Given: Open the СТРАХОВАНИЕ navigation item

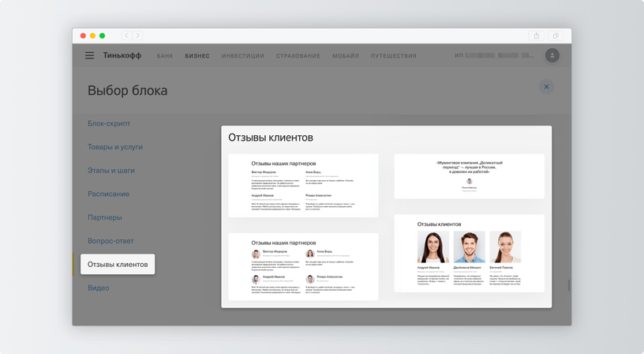Looking at the screenshot, I should tap(298, 56).
